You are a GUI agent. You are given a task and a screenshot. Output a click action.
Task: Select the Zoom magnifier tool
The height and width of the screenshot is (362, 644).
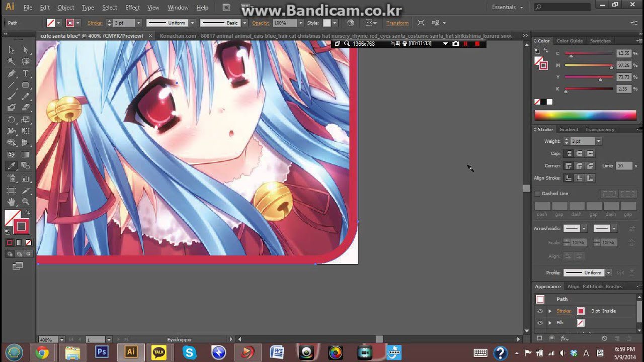coord(26,202)
